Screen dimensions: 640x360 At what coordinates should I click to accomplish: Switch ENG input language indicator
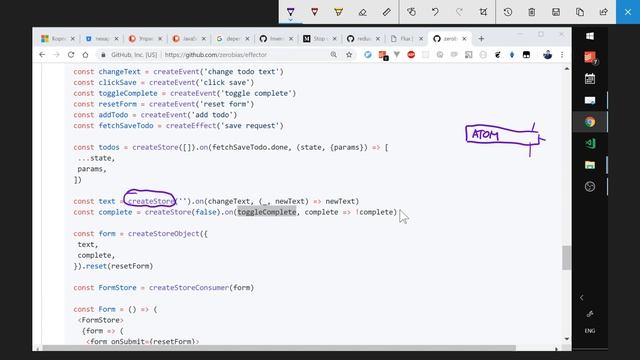590,331
